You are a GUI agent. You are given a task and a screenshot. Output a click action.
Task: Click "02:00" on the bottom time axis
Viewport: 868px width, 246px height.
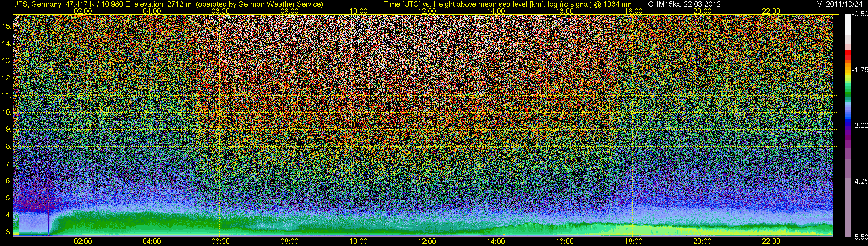[83, 241]
